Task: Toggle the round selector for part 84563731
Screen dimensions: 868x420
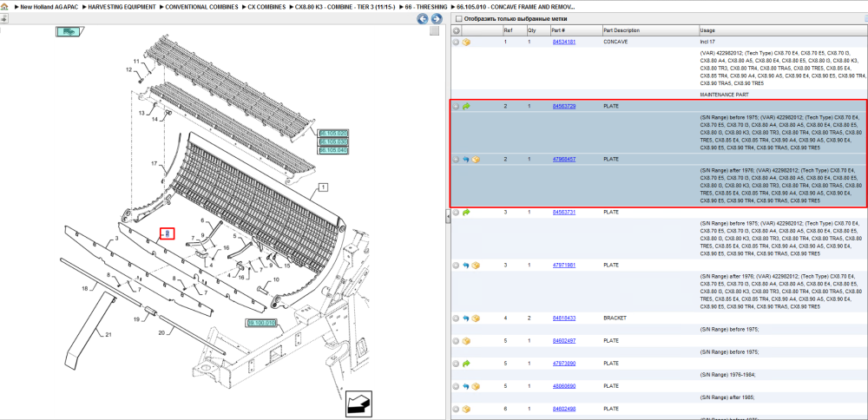Action: (x=457, y=213)
